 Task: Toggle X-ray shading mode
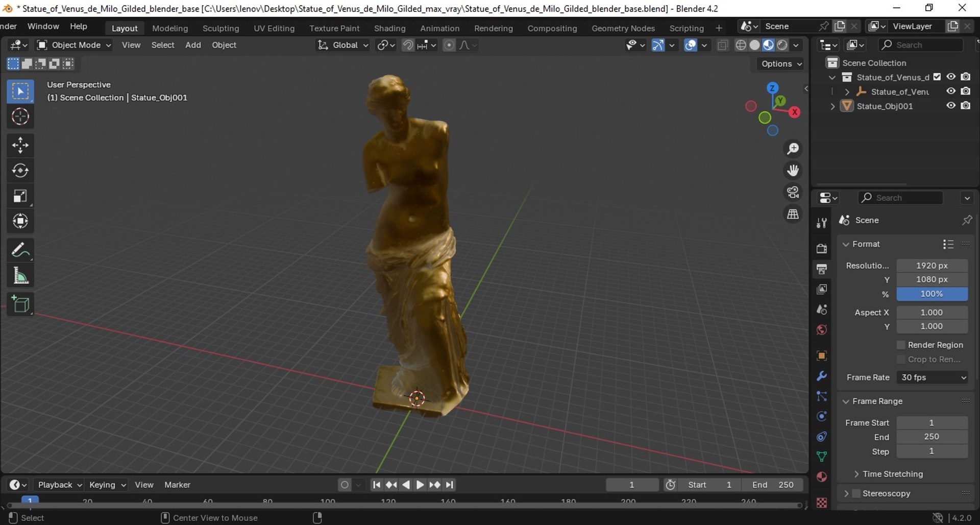point(722,45)
